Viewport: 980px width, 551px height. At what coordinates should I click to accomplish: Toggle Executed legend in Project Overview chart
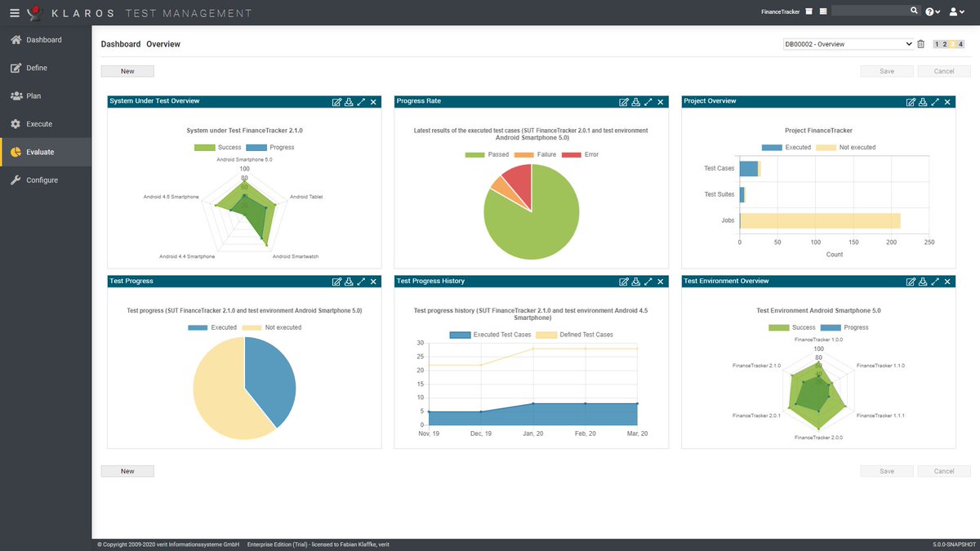pyautogui.click(x=786, y=148)
